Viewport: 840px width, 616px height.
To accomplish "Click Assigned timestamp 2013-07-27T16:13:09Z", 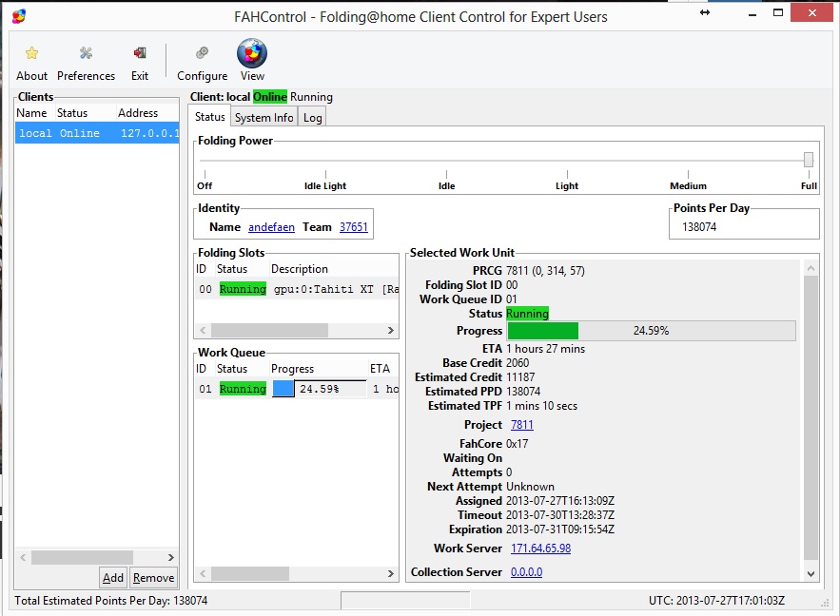I will pyautogui.click(x=559, y=501).
